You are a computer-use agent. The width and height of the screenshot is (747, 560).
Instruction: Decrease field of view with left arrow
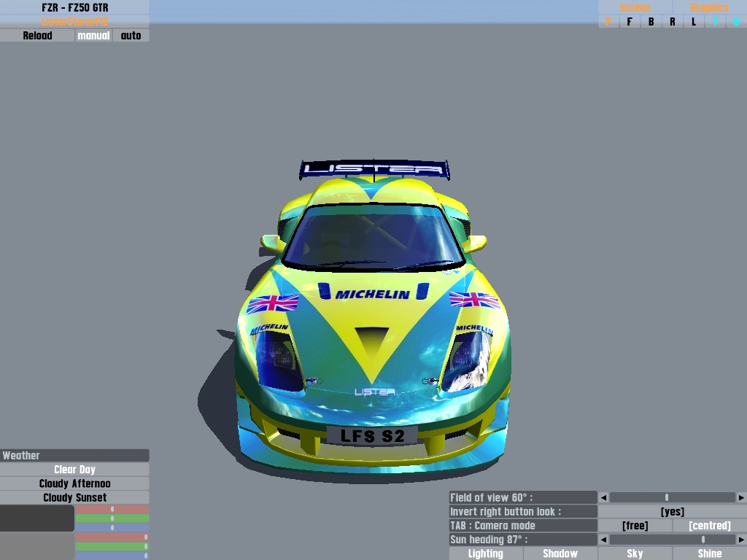pyautogui.click(x=603, y=497)
